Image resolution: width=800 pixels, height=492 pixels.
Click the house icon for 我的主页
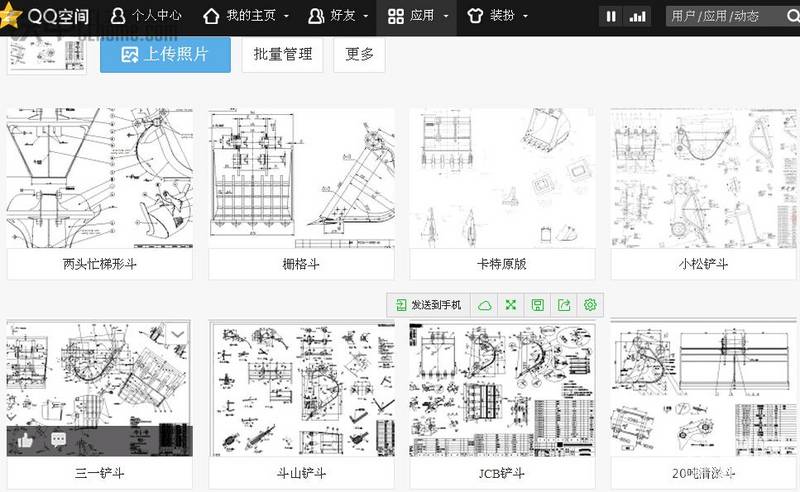click(x=211, y=16)
